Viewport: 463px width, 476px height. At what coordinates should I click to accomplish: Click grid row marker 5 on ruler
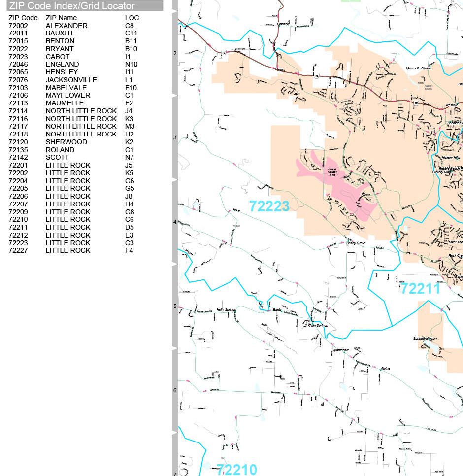175,306
